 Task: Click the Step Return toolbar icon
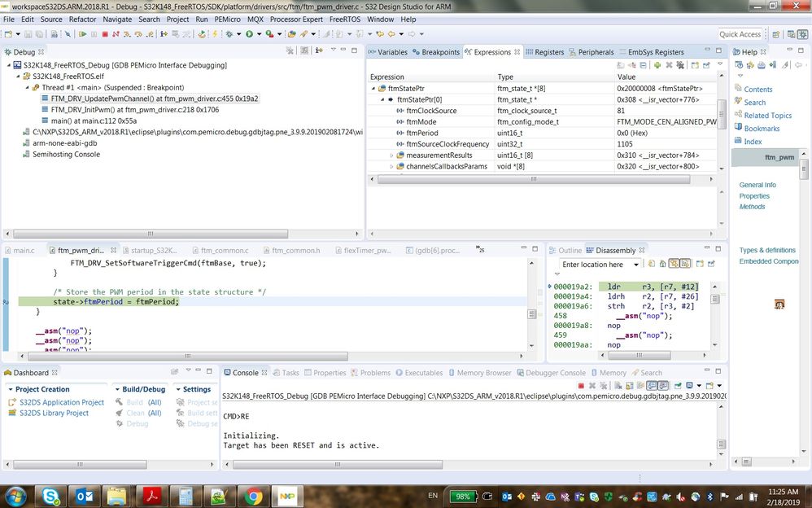pyautogui.click(x=150, y=34)
